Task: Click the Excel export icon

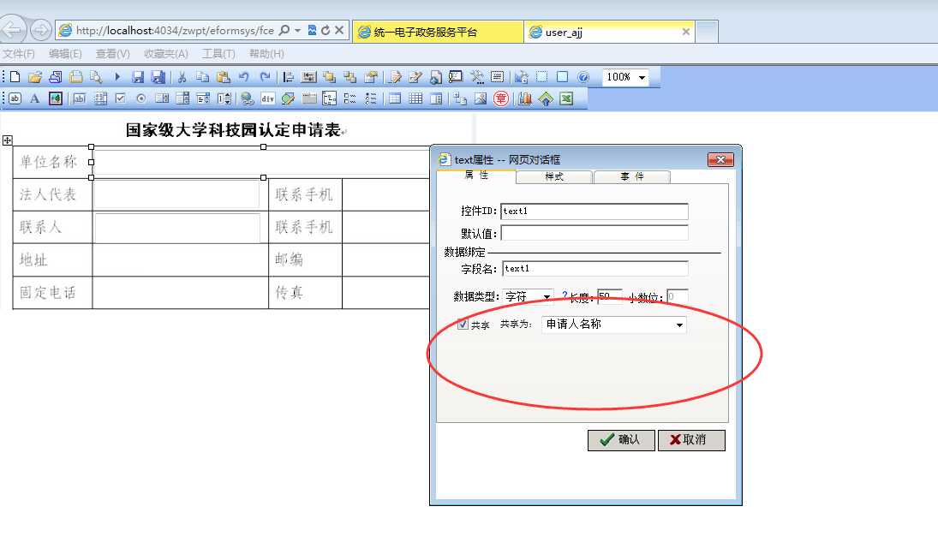Action: [x=566, y=98]
